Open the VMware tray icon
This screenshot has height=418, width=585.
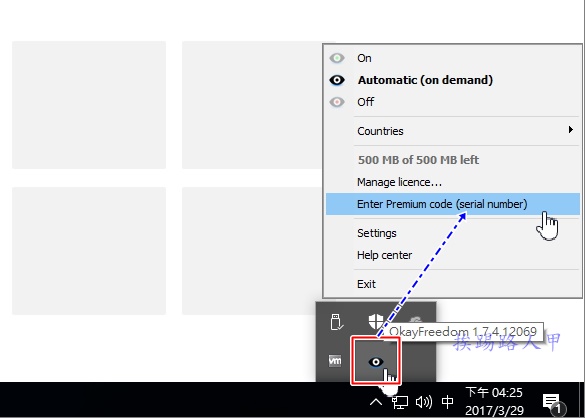pyautogui.click(x=335, y=361)
